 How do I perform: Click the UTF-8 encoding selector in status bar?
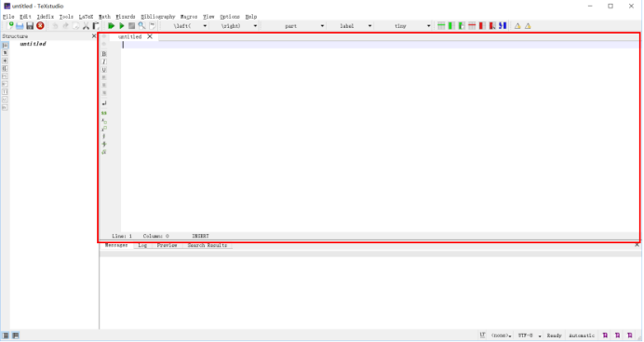[529, 335]
